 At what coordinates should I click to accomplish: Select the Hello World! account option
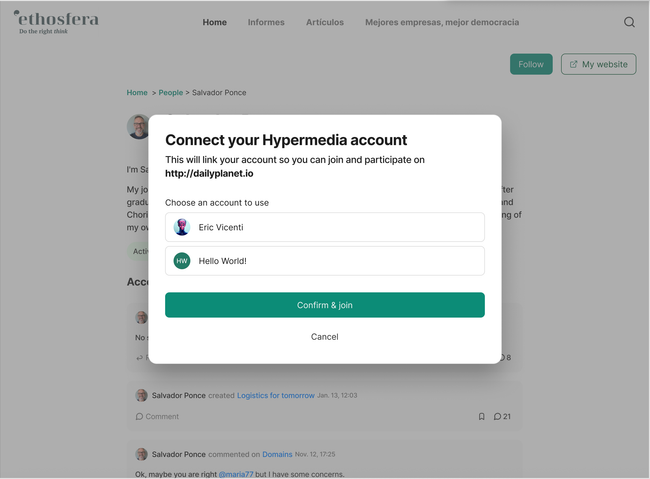324,261
